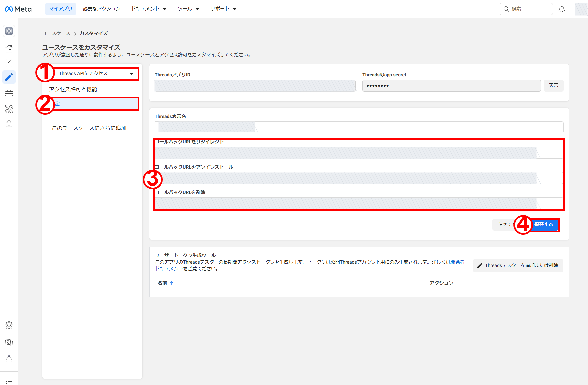This screenshot has height=385, width=588.
Task: Expand the sidebar list icon at bottom
Action: (x=9, y=382)
